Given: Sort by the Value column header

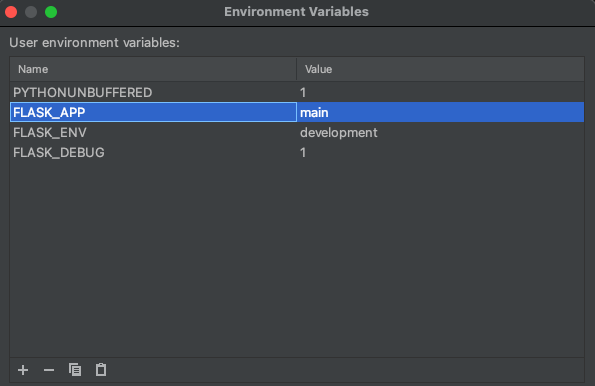Looking at the screenshot, I should point(441,69).
